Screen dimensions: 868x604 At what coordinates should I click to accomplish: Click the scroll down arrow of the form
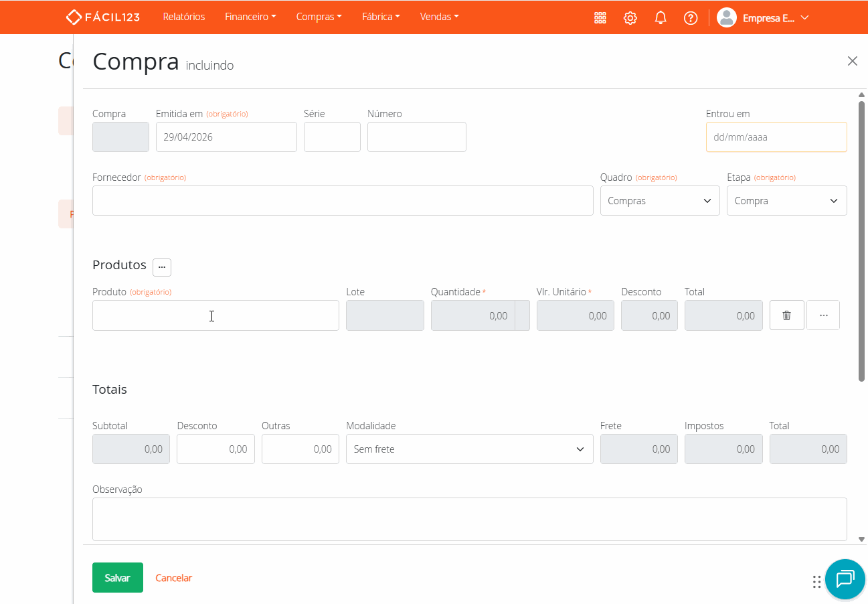[861, 538]
